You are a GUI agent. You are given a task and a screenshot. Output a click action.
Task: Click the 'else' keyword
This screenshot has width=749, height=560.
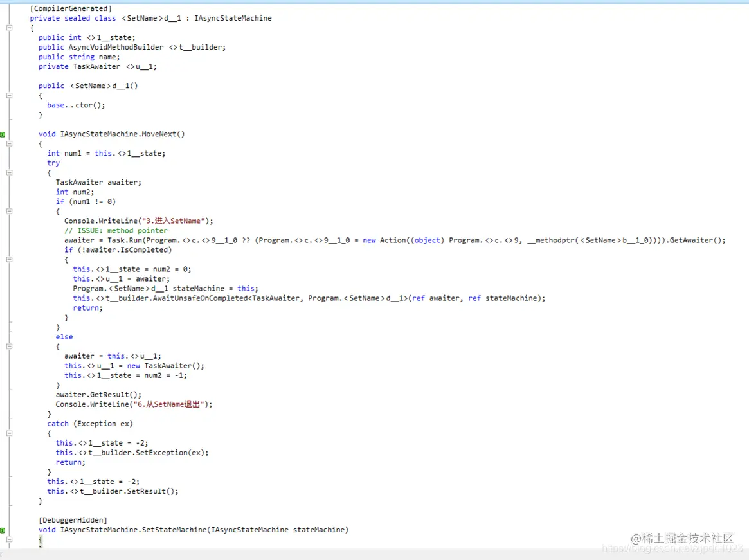coord(64,337)
